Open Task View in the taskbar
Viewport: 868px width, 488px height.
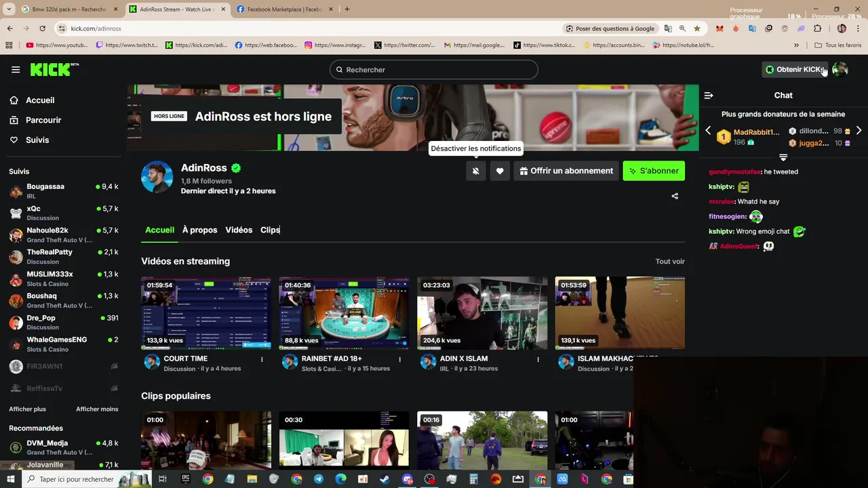coord(163,479)
